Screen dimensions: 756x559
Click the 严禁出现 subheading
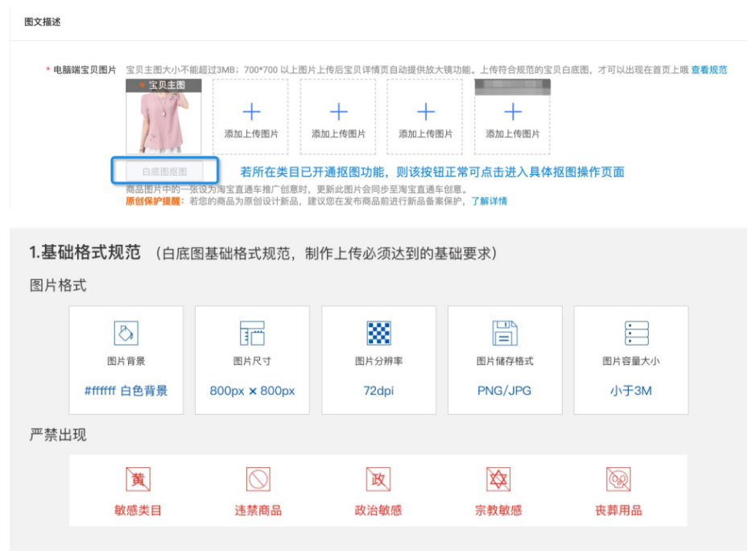pos(58,435)
